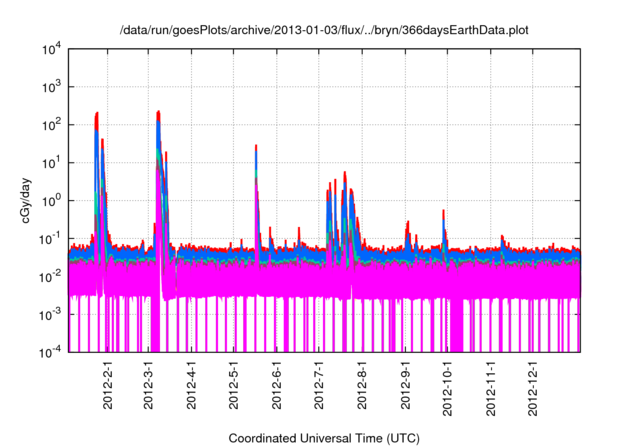Click the 2012-11-1 date label
The image size is (640, 448).
coord(491,388)
